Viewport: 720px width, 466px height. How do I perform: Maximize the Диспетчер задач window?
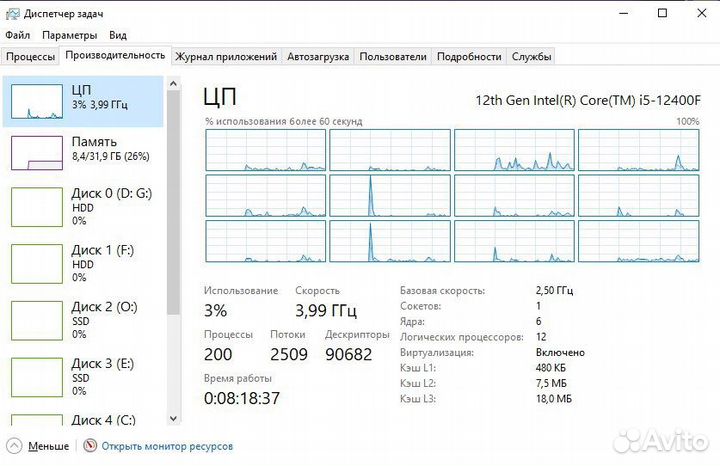click(x=662, y=13)
